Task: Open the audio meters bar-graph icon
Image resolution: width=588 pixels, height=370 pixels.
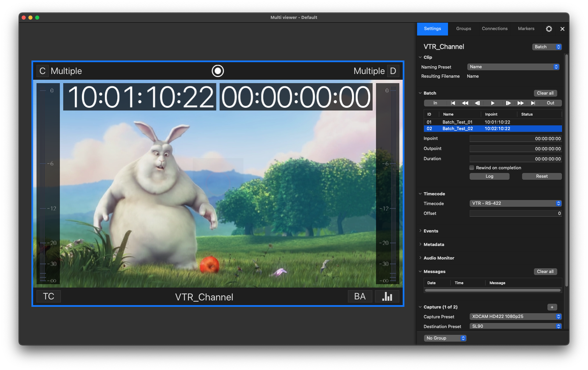Action: pyautogui.click(x=387, y=296)
